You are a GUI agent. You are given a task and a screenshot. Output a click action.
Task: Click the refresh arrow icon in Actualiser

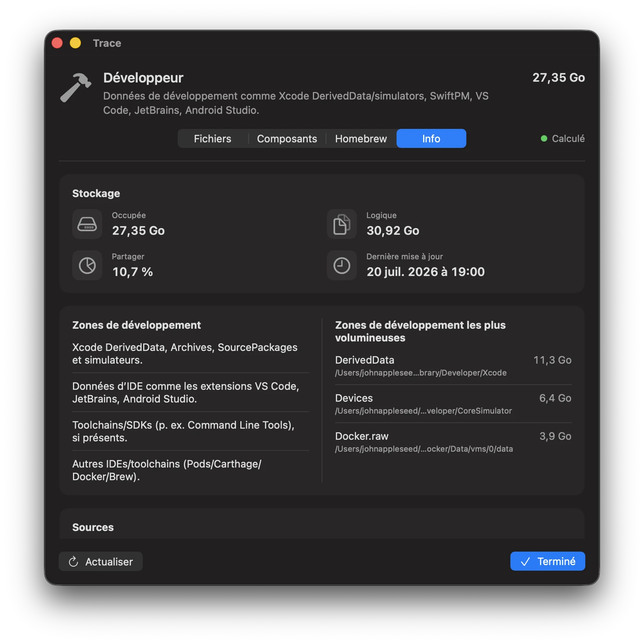[x=73, y=562]
